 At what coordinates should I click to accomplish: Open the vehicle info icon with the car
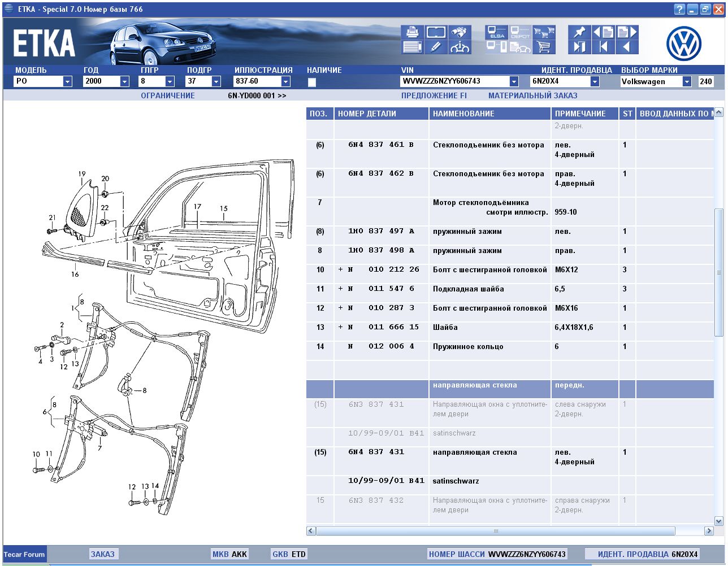click(460, 47)
